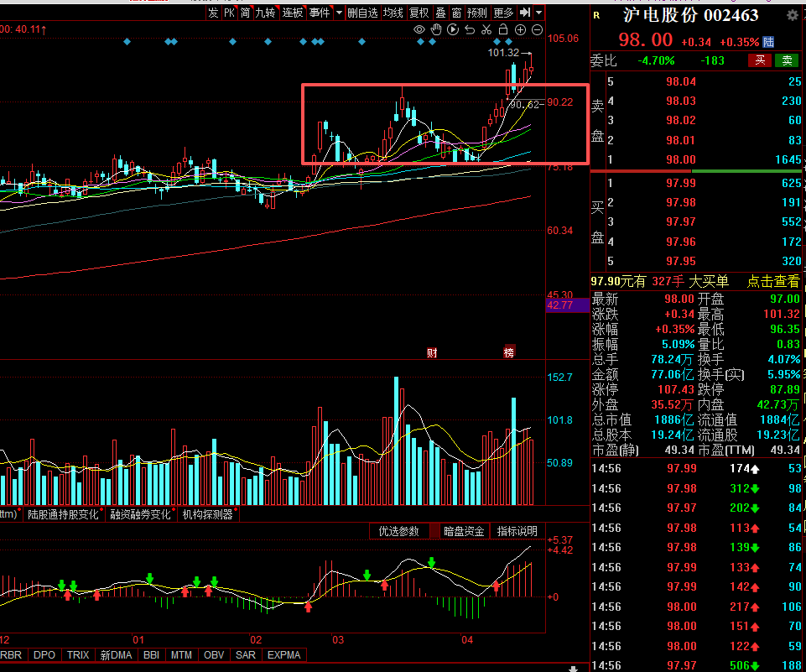Screen dimensions: 806x672
Task: Click the 沪电股份 002463 stock title
Action: point(691,15)
